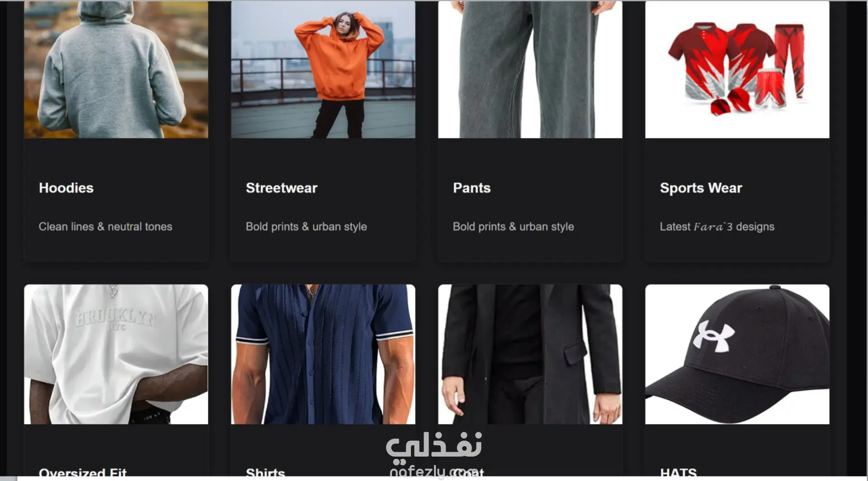Open the red sports wear kit image
868x481 pixels.
click(x=737, y=69)
